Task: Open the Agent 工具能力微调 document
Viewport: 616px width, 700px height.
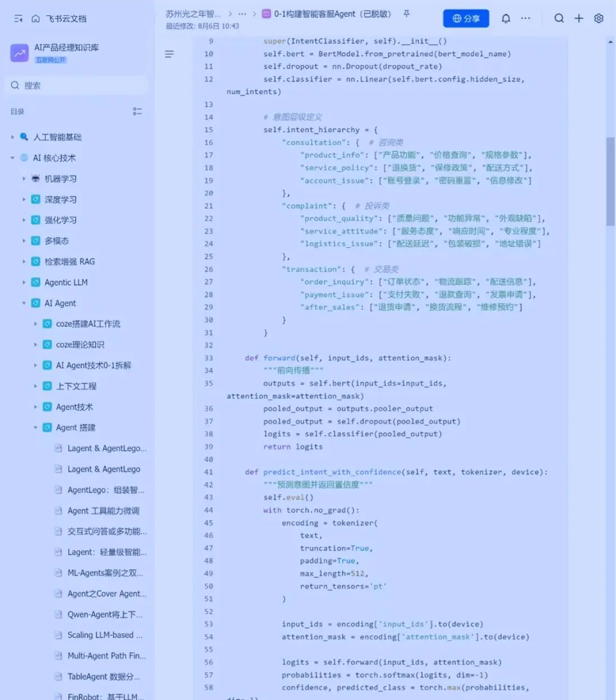Action: tap(103, 511)
